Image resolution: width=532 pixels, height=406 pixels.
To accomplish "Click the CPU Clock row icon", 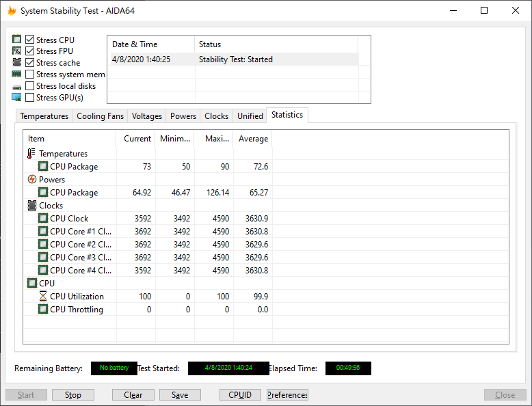I will pyautogui.click(x=43, y=218).
